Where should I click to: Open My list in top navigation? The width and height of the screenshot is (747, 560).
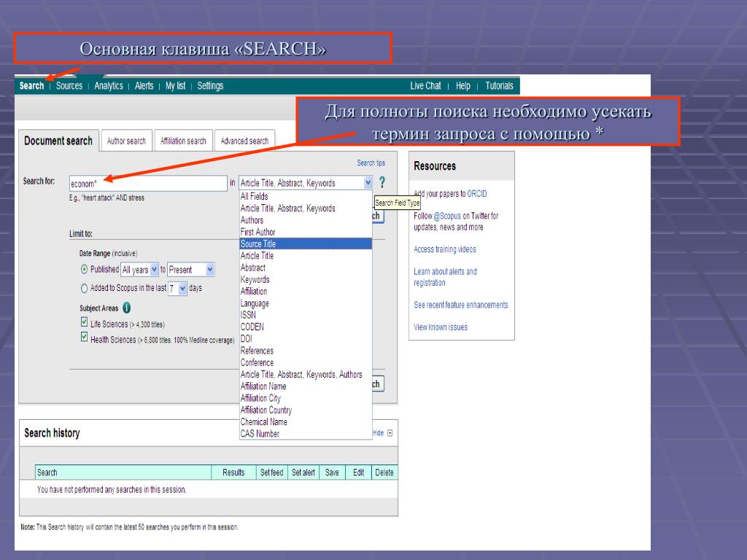175,86
